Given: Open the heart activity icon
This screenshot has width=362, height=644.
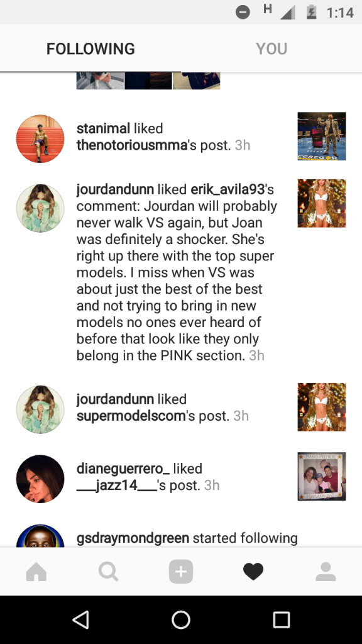Looking at the screenshot, I should [x=253, y=571].
